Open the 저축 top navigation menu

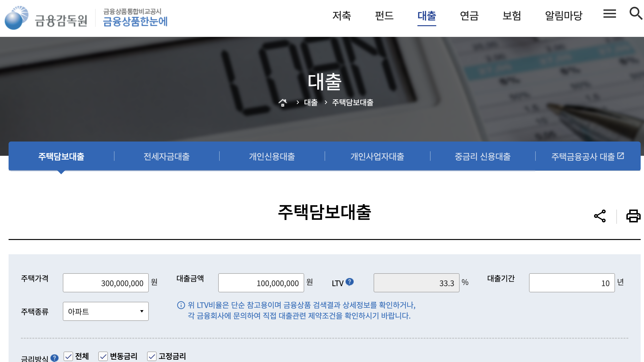[x=342, y=16]
